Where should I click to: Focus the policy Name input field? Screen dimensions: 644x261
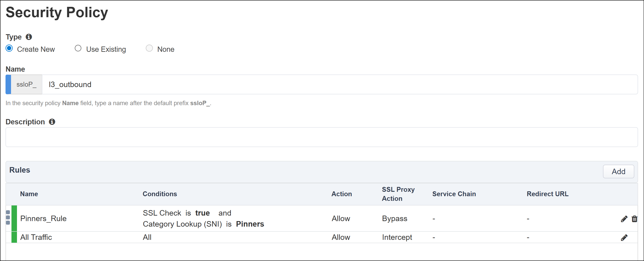340,84
